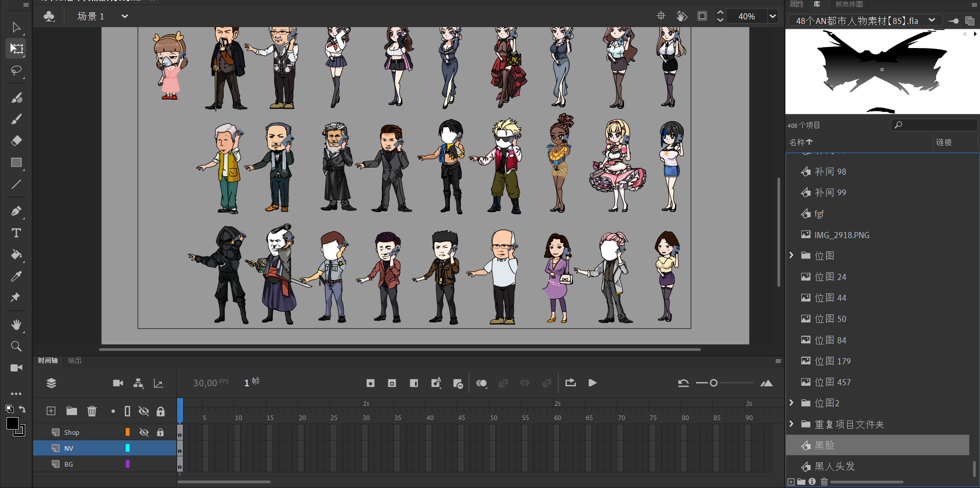Open the 40% zoom dropdown
Viewport: 980px width, 488px height.
773,16
